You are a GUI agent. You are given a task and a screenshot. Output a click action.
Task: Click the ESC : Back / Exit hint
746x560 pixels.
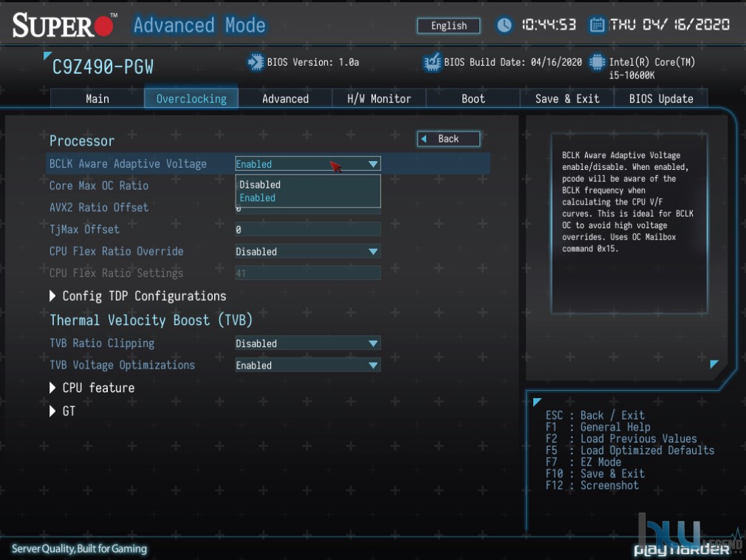pos(595,415)
